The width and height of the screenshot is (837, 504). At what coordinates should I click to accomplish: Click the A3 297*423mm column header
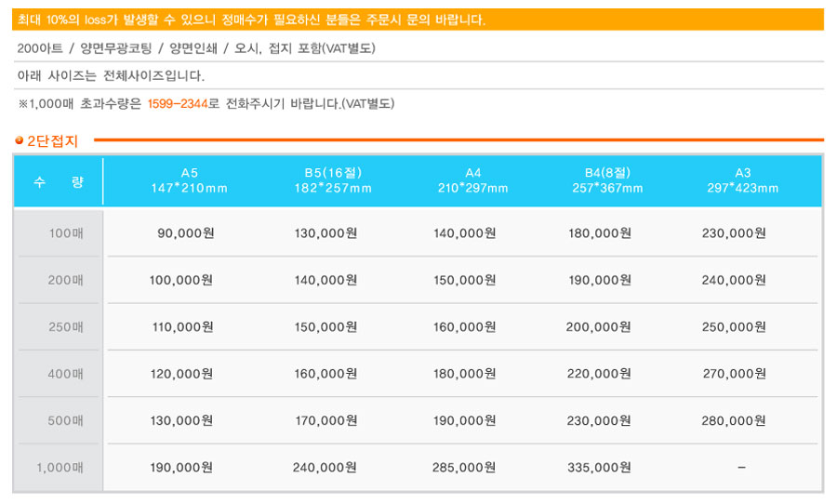pyautogui.click(x=742, y=180)
